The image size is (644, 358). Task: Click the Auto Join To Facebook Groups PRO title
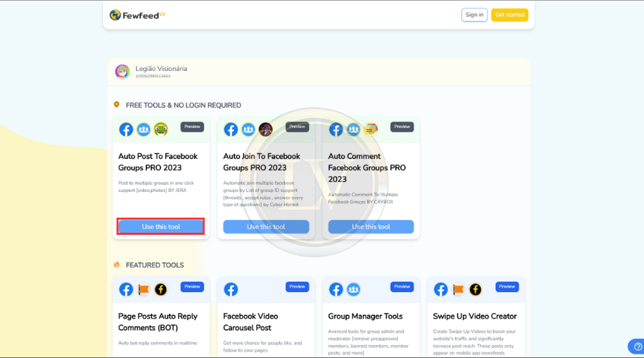(262, 162)
